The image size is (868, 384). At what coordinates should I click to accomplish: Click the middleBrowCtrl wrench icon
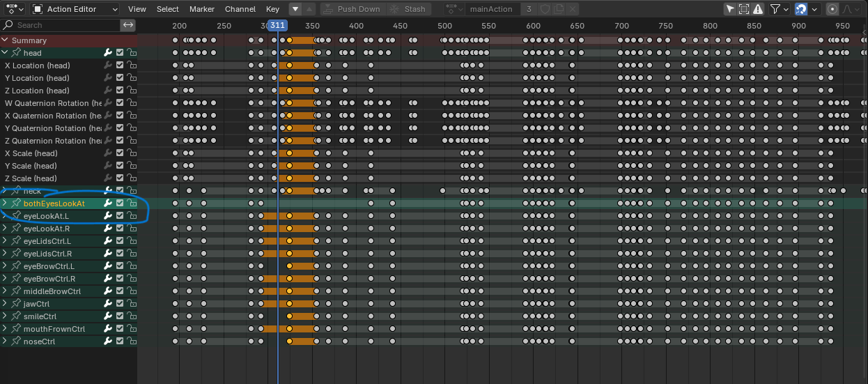click(x=108, y=291)
